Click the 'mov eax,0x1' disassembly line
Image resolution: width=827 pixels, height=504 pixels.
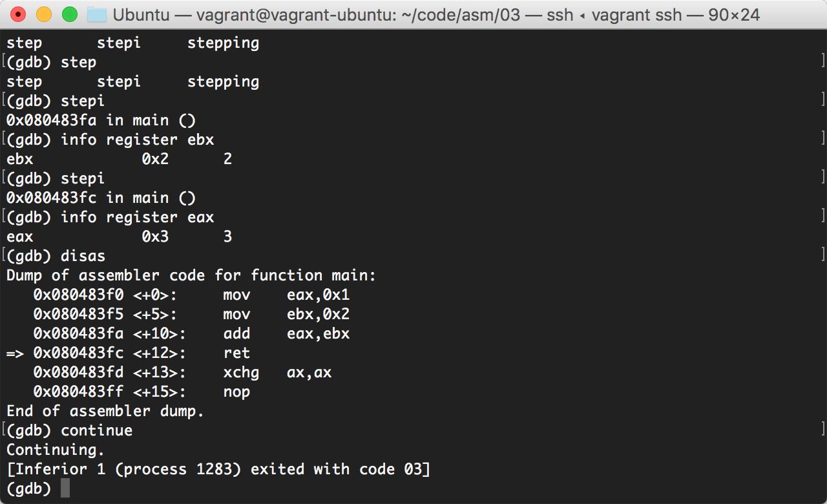(x=193, y=295)
